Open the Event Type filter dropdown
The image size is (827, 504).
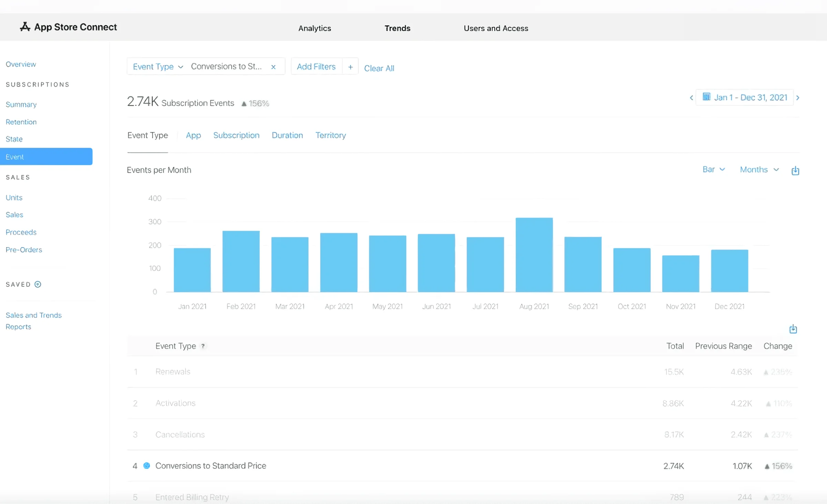pos(157,66)
